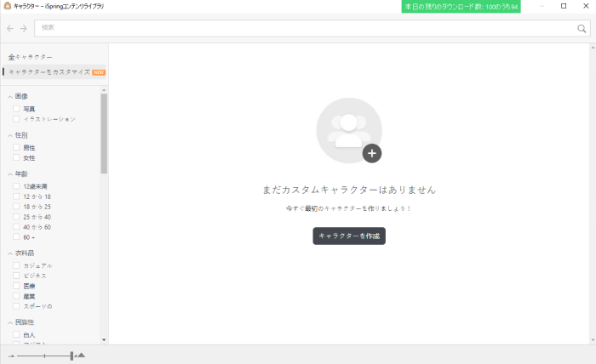Tick the 60 + age checkbox

click(x=16, y=237)
